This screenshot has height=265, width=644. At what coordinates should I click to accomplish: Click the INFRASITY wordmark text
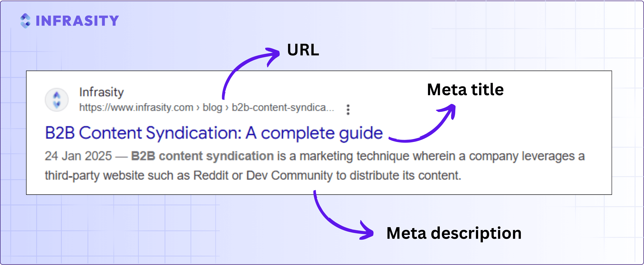point(77,21)
